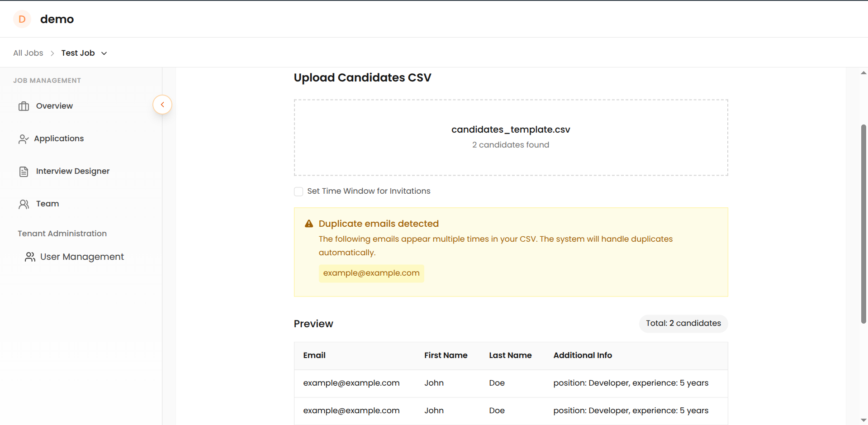Select the example@example.com duplicate tag
Image resolution: width=868 pixels, height=425 pixels.
(x=371, y=273)
